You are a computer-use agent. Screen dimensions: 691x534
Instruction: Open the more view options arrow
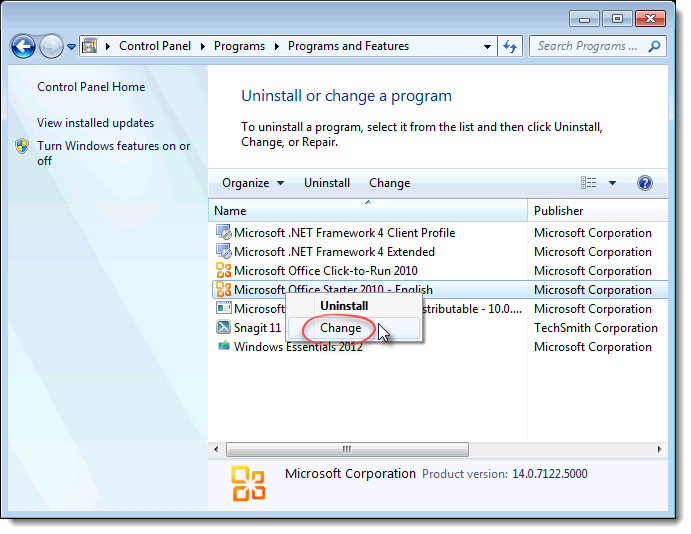(x=612, y=183)
